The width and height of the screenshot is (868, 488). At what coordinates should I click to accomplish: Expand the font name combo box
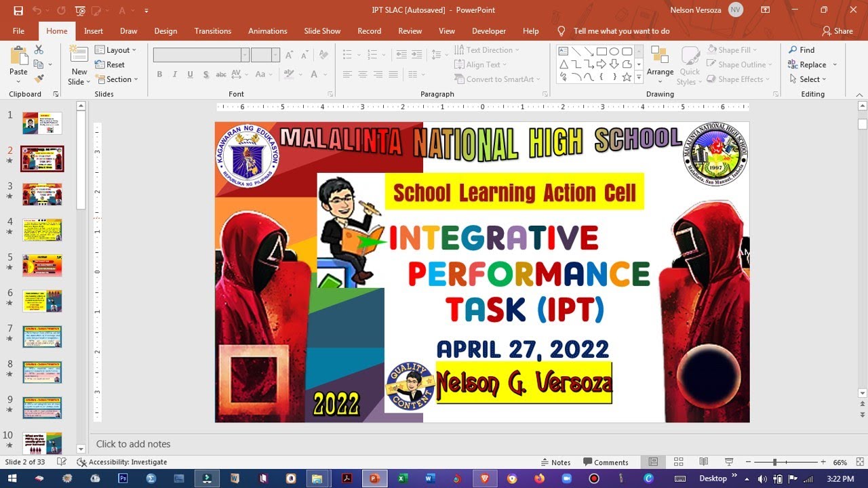click(x=245, y=56)
